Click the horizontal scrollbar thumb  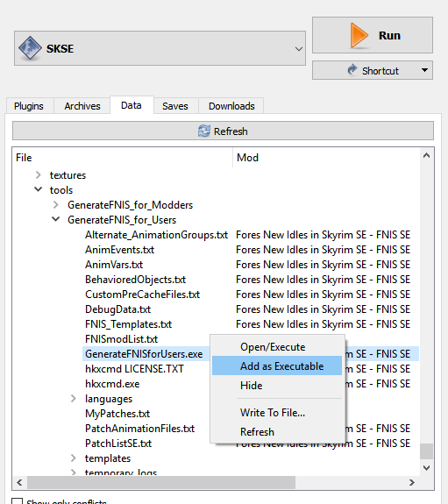pyautogui.click(x=161, y=482)
